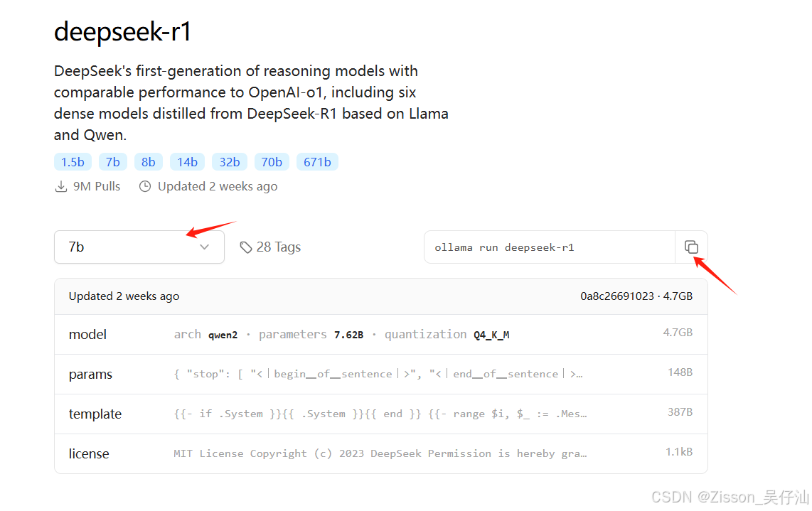Select the 70b size tag
Viewport: 812px width, 511px height.
click(272, 162)
